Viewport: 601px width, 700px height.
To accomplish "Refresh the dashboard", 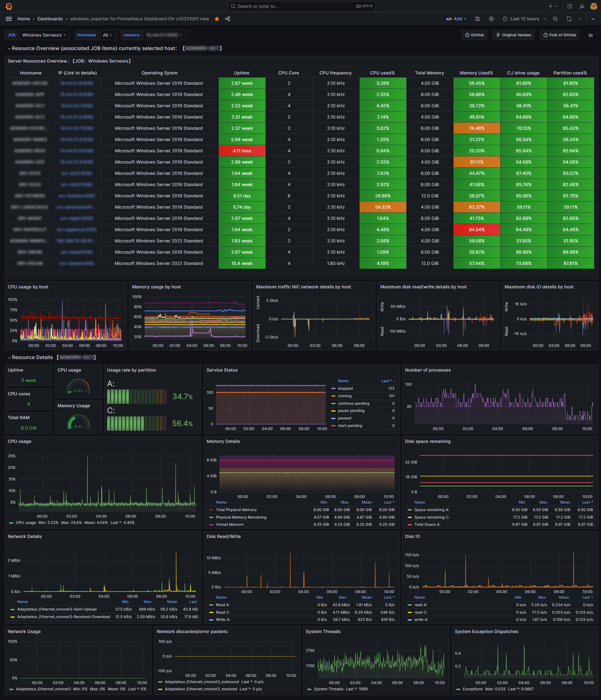I will tap(569, 19).
